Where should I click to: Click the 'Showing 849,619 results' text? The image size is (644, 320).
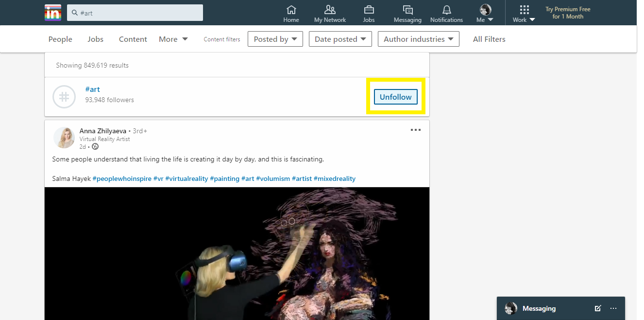click(x=92, y=65)
